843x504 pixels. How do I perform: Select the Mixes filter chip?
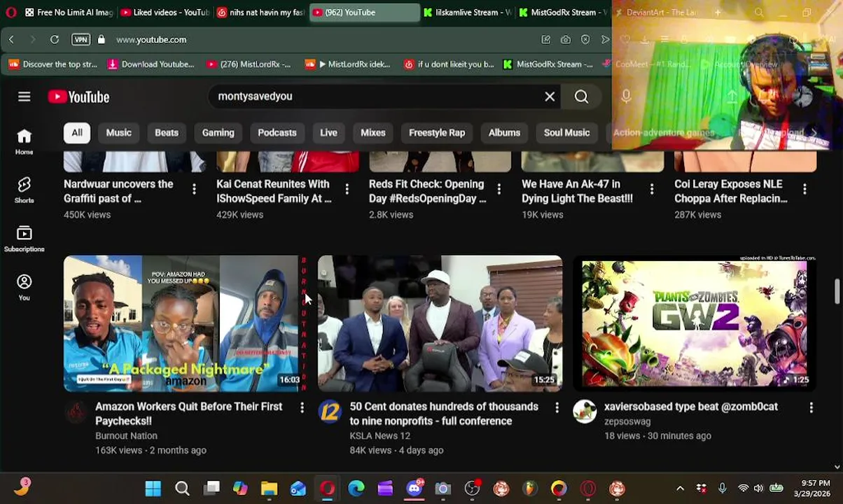pos(373,132)
